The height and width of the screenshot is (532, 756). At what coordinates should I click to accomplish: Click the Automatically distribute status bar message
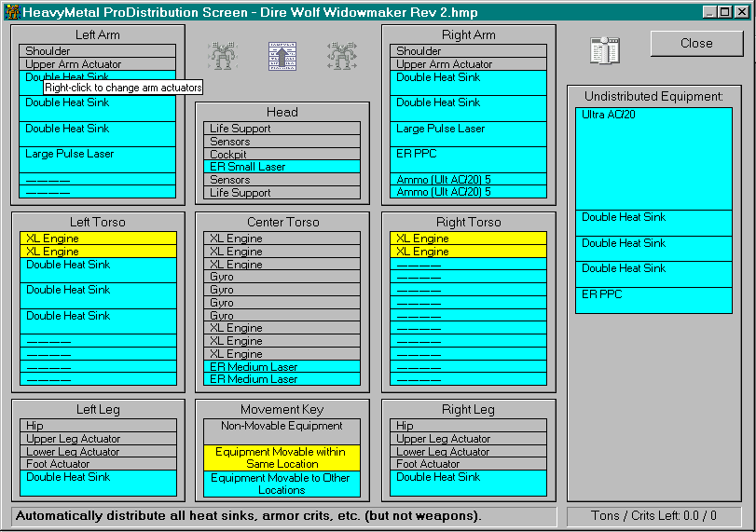(283, 516)
